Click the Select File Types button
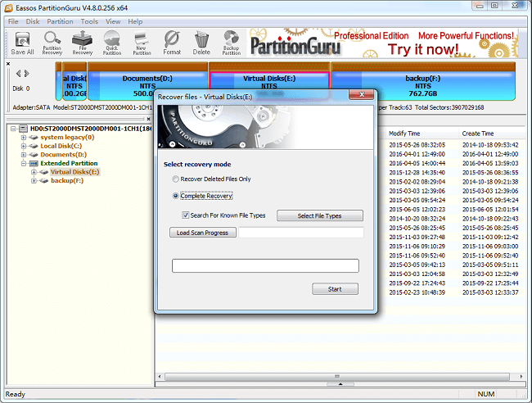532x403 pixels. [x=319, y=215]
